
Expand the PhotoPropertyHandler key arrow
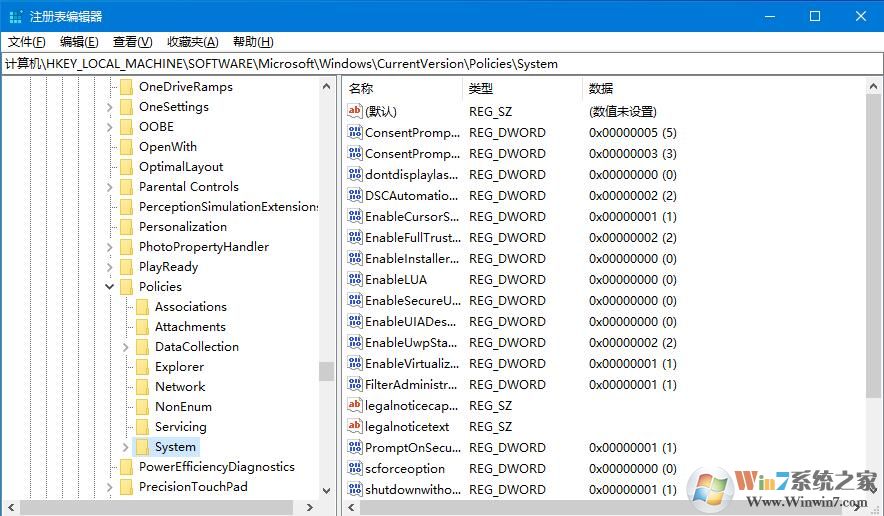pyautogui.click(x=109, y=247)
